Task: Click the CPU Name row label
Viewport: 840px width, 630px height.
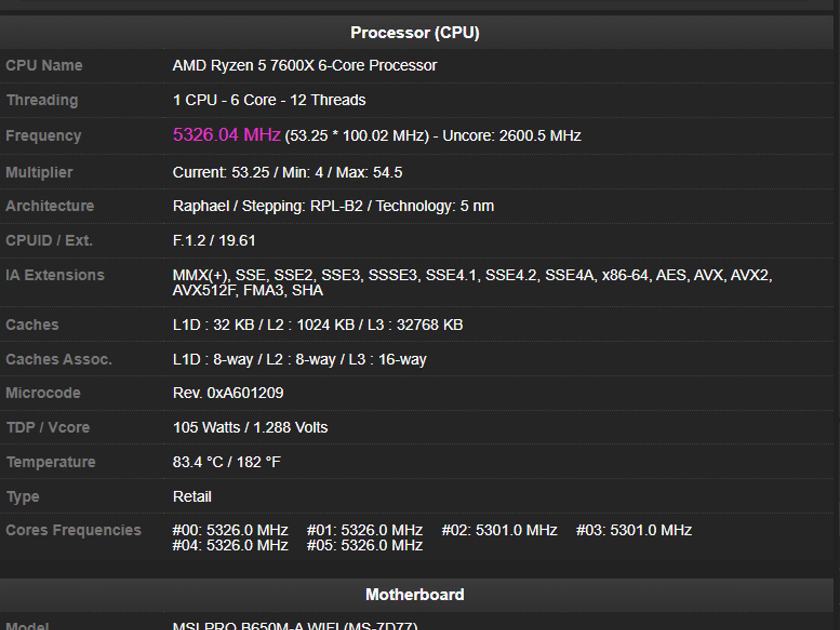Action: (44, 66)
